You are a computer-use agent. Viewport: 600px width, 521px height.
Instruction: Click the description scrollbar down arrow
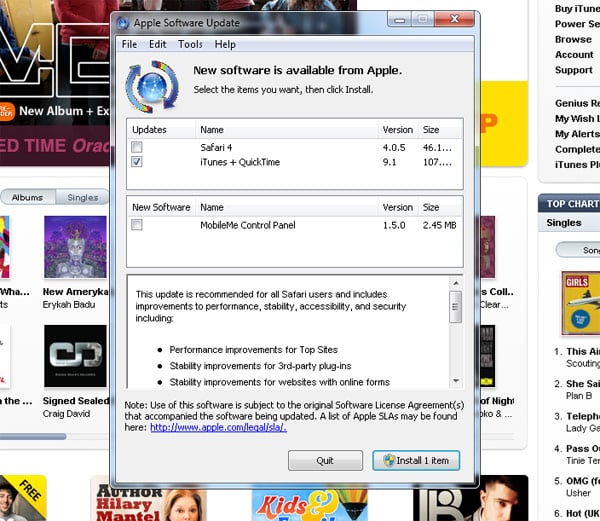point(455,381)
